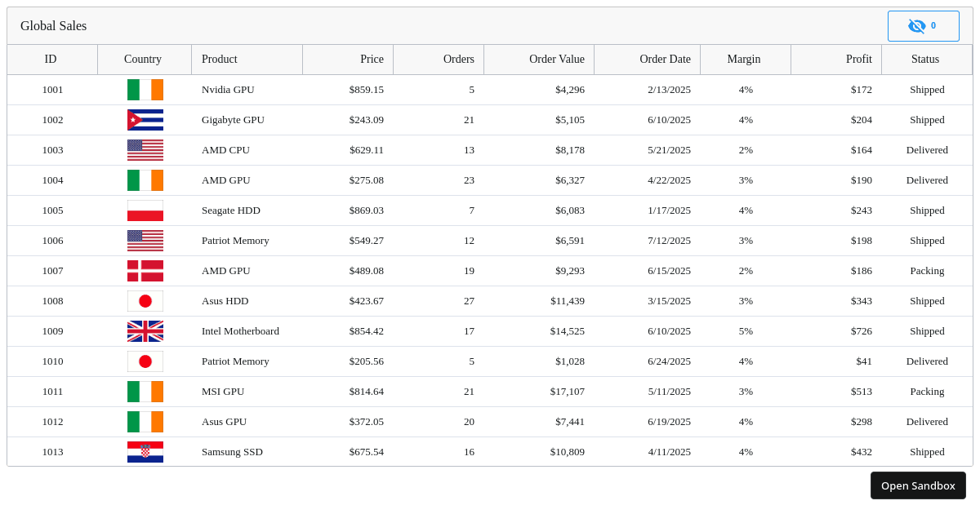Click the Cuba flag next to Gigabyte GPU
This screenshot has width=980, height=514.
(x=145, y=120)
